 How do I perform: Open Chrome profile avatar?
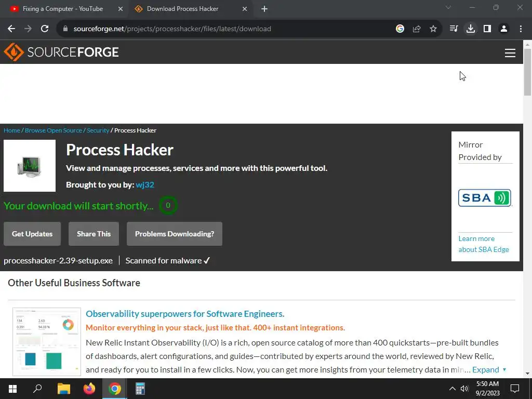coord(504,29)
